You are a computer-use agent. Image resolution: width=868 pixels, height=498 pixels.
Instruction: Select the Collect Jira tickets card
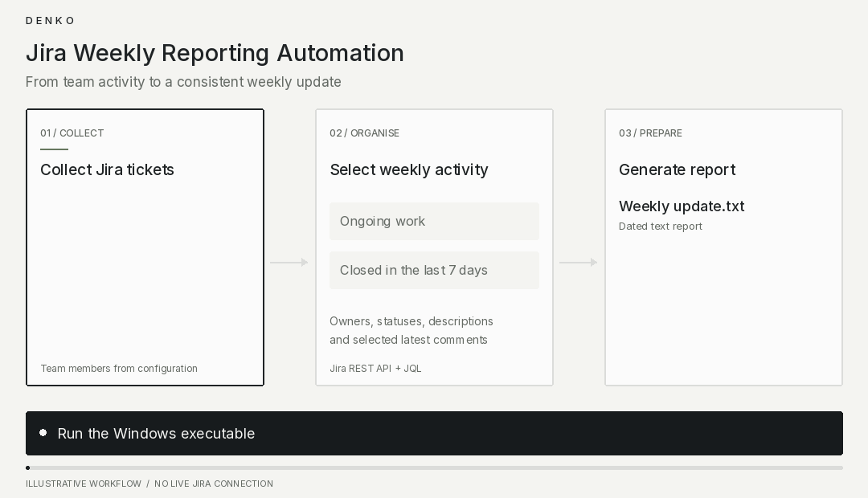(x=145, y=247)
